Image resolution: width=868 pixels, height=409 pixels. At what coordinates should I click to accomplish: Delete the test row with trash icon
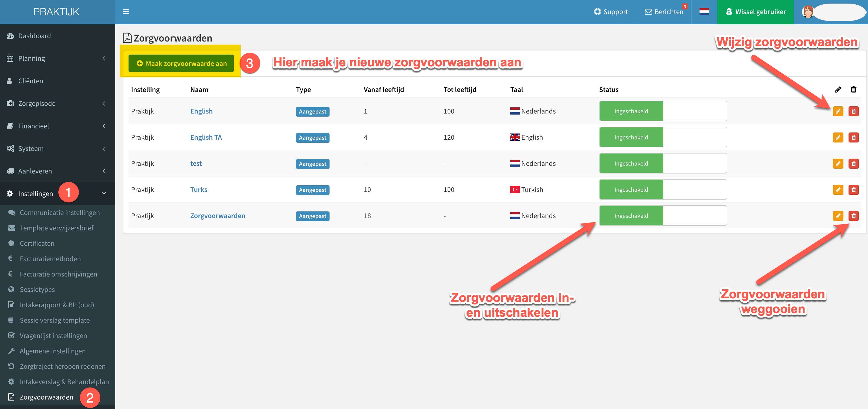point(853,163)
